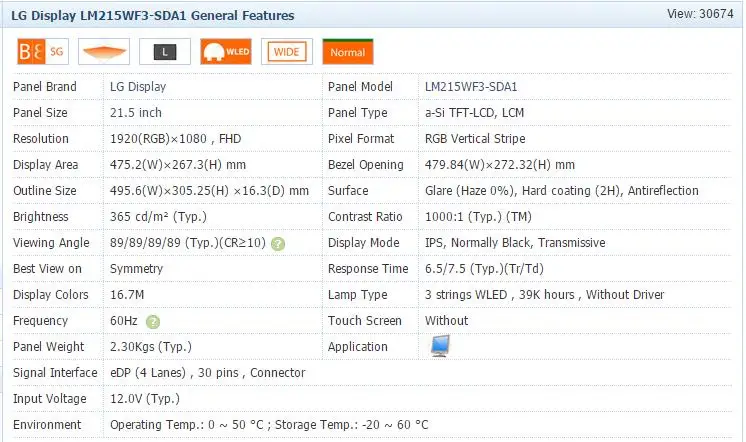The width and height of the screenshot is (746, 442).
Task: Select the Panel Model value LM215WF3-SDA1
Action: point(471,87)
